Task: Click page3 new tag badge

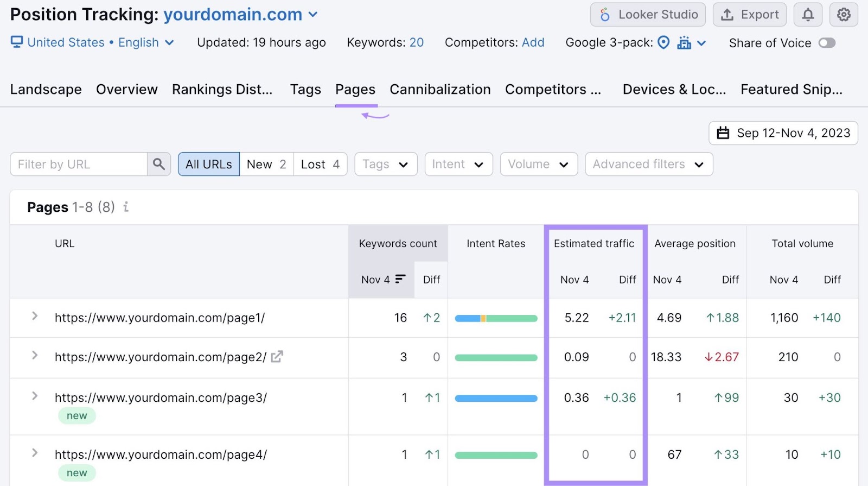Action: [x=77, y=416]
